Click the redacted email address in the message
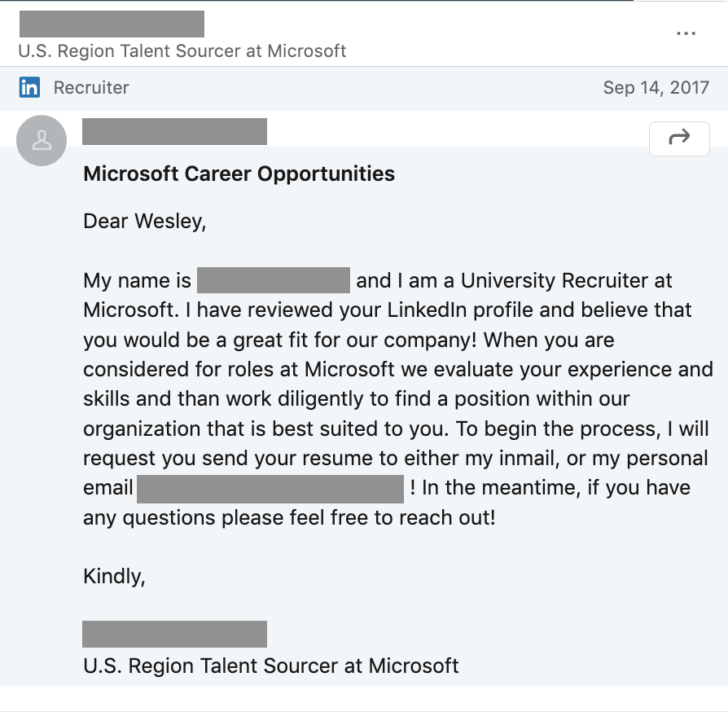Viewport: 728px width, 712px height. pyautogui.click(x=270, y=489)
